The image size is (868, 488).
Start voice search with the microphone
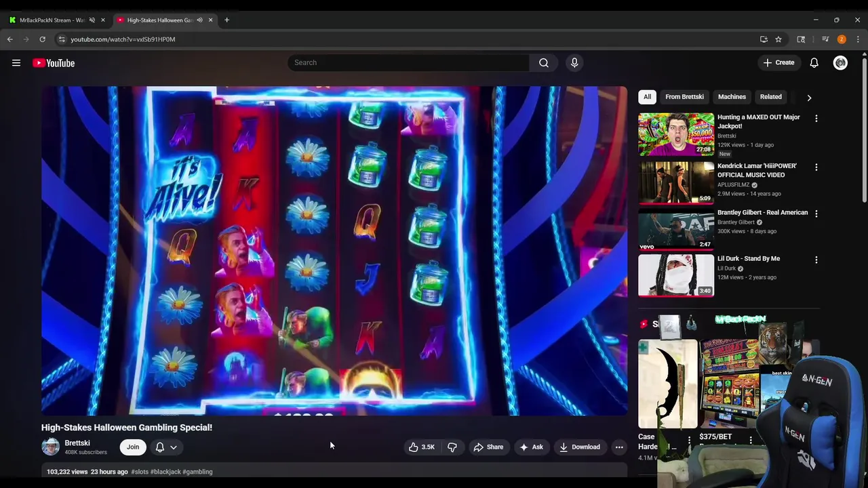point(574,63)
